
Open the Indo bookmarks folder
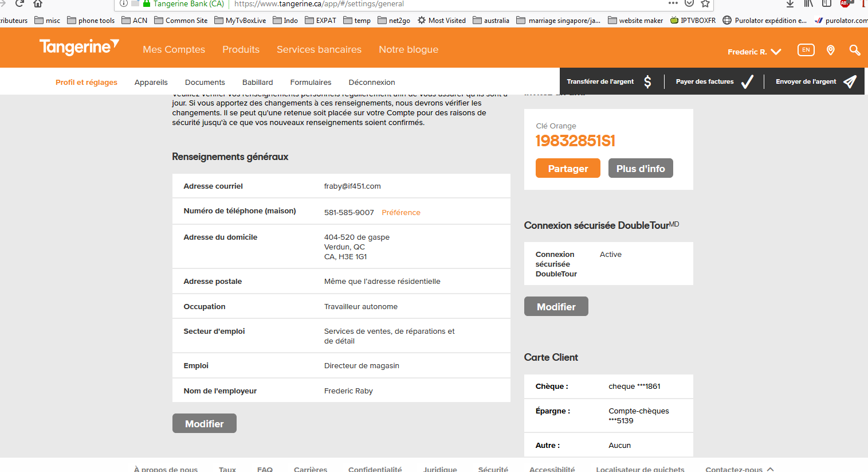click(x=285, y=20)
